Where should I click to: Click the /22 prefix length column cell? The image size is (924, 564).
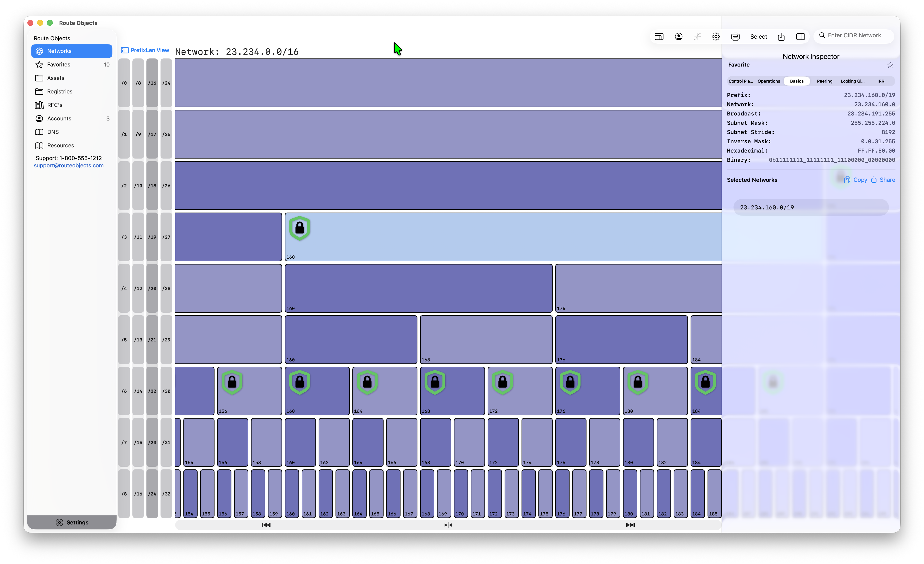[152, 391]
